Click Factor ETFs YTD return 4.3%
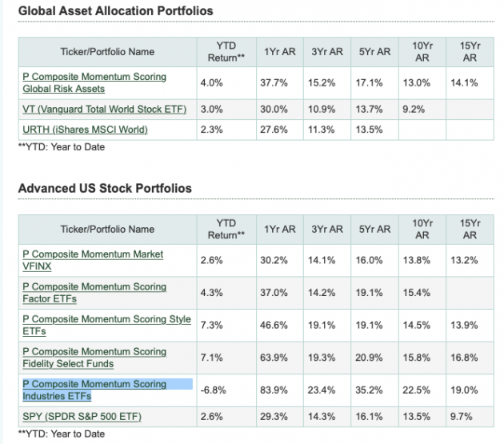The width and height of the screenshot is (504, 444). tap(211, 293)
